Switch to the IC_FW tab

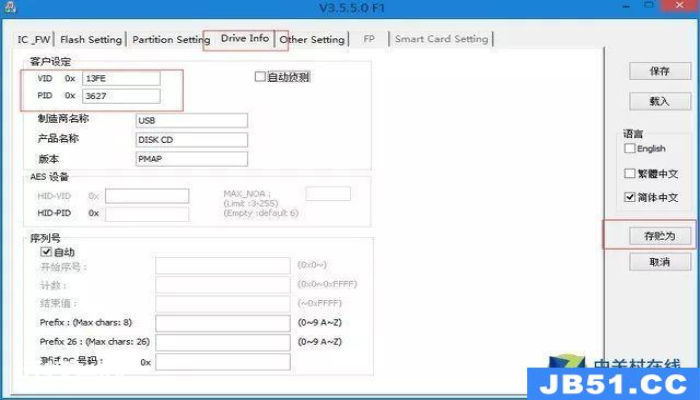(x=34, y=39)
